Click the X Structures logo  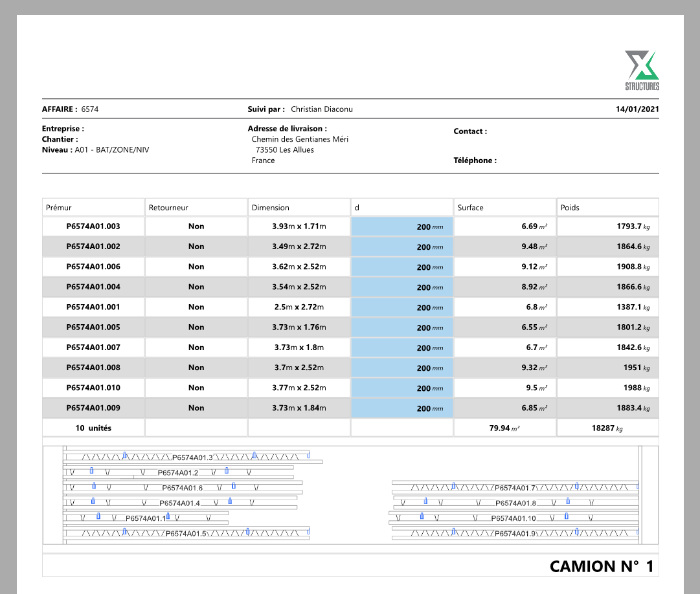642,71
